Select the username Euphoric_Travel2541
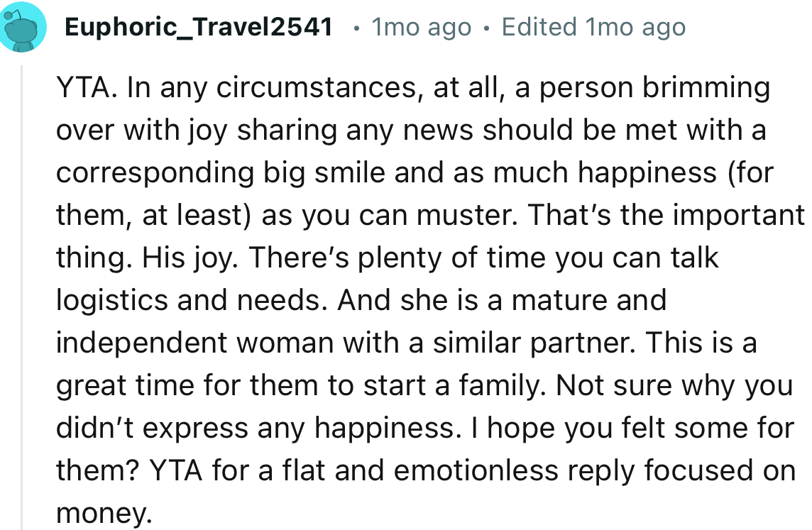 [199, 26]
